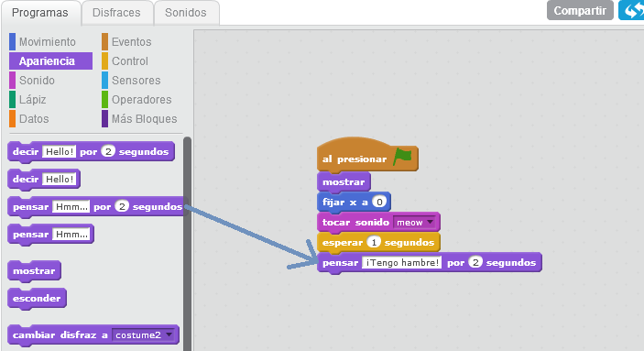Click the blue sync icon beside Compartir
Image resolution: width=644 pixels, height=351 pixels.
click(x=631, y=10)
